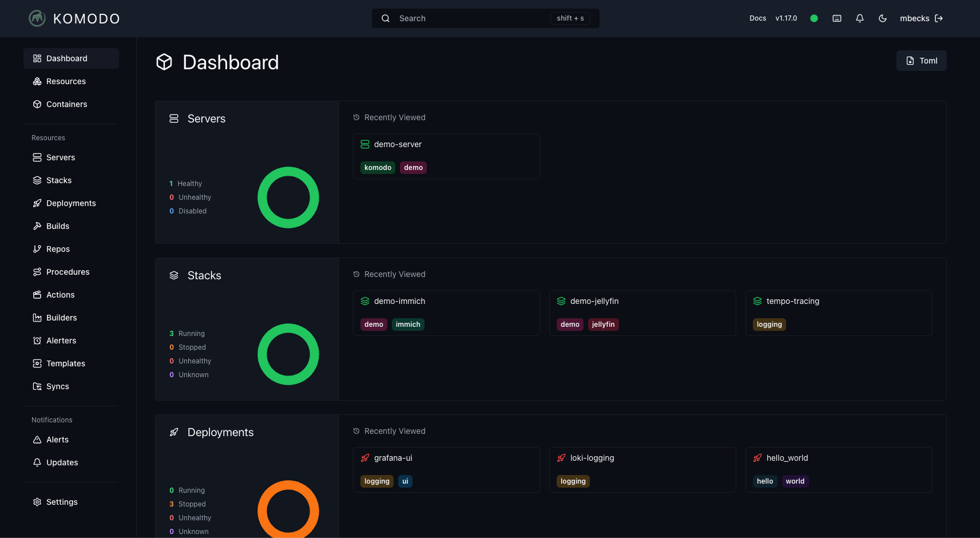980x538 pixels.
Task: Open the Procedures page from the sidebar
Action: pyautogui.click(x=68, y=272)
